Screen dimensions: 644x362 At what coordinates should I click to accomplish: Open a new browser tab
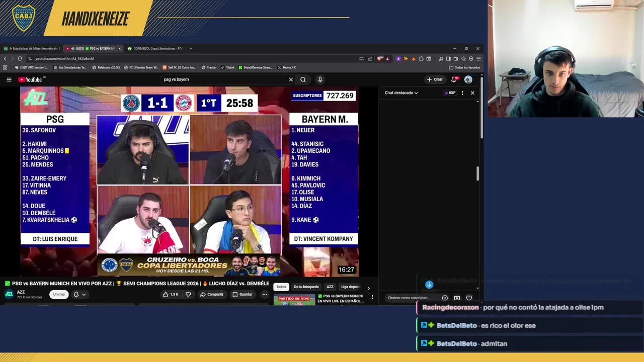point(191,48)
